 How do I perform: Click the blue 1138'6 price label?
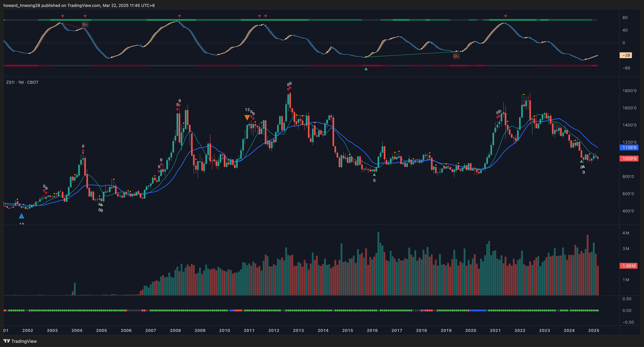629,148
